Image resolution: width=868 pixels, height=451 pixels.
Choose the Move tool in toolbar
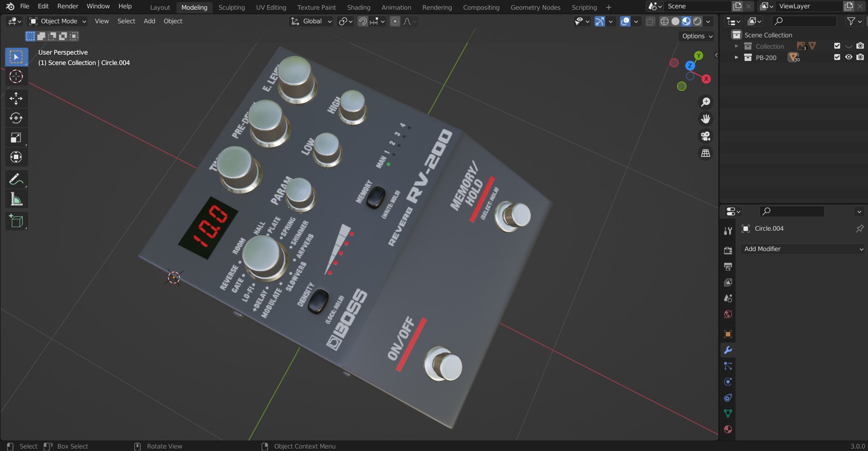(16, 99)
